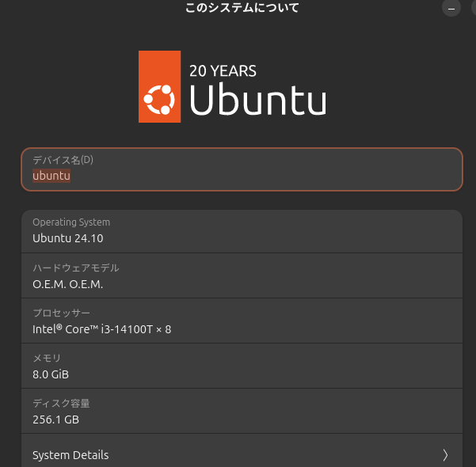Click the ハードウェアモデル label
Image resolution: width=476 pixels, height=467 pixels.
tap(76, 268)
